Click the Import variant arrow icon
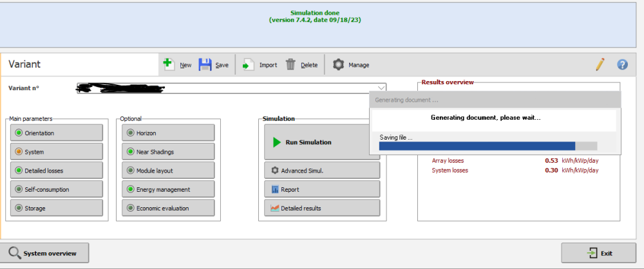Viewport: 644px width, 269px height. coord(249,64)
